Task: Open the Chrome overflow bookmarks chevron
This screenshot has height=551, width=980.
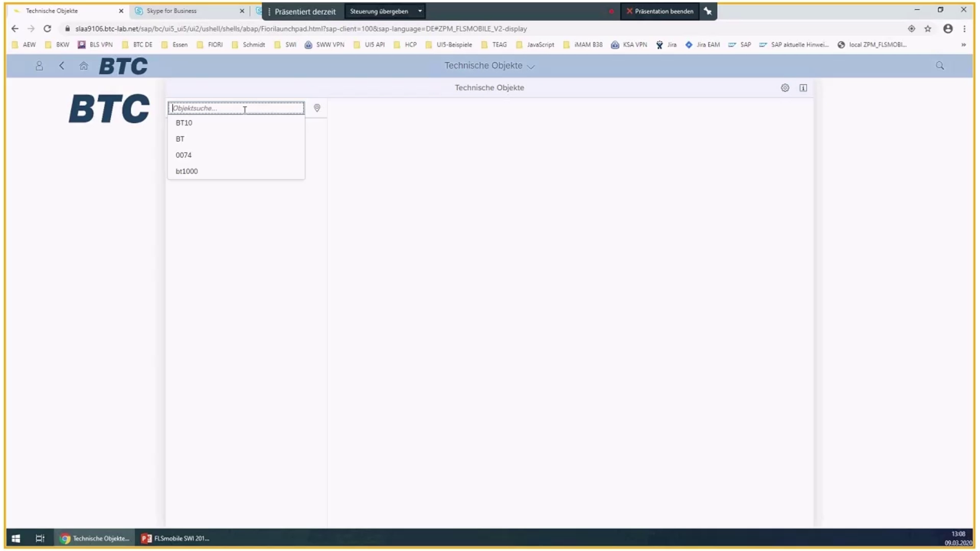Action: coord(964,45)
